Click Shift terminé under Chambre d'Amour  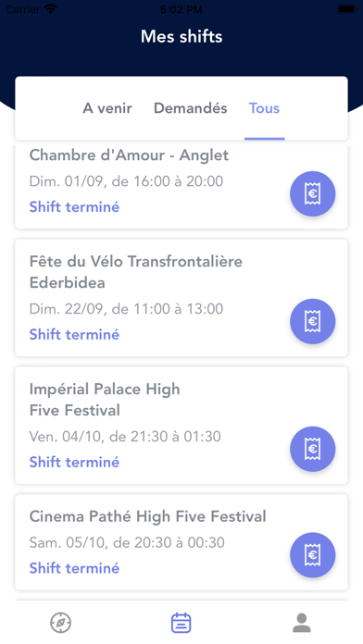74,206
